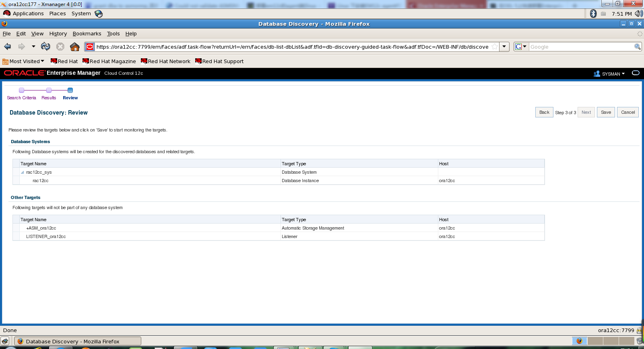
Task: Open the Most Visited bookmarks folder
Action: pos(23,62)
